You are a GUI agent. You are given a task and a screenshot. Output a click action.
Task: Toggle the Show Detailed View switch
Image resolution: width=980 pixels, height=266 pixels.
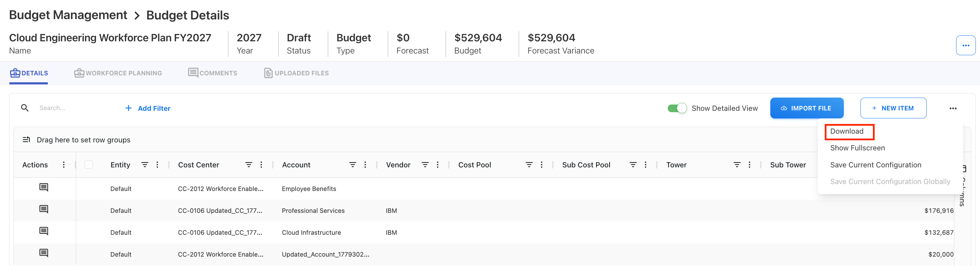tap(677, 108)
